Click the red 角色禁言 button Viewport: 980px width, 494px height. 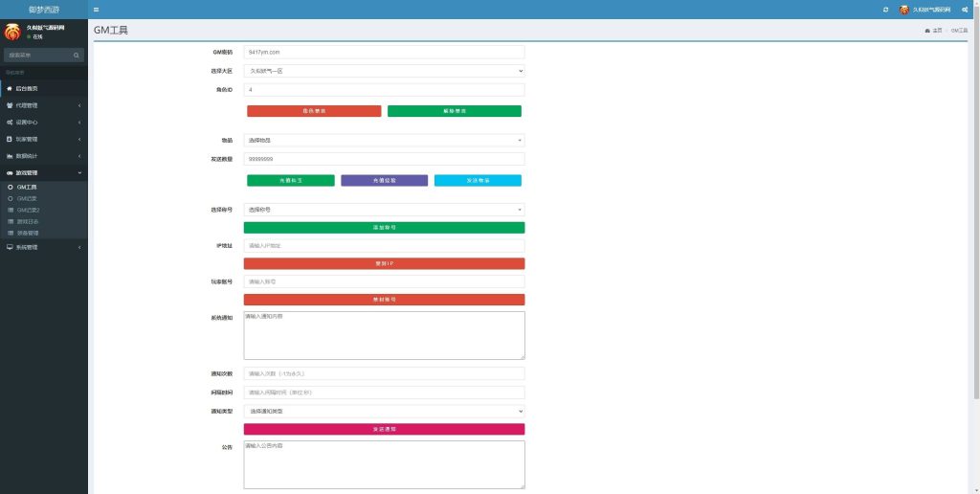coord(314,111)
